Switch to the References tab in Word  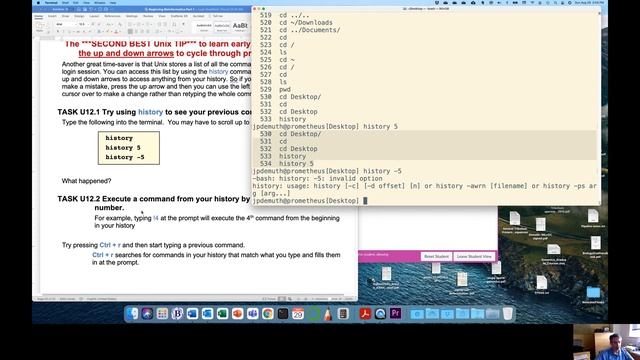112,16
